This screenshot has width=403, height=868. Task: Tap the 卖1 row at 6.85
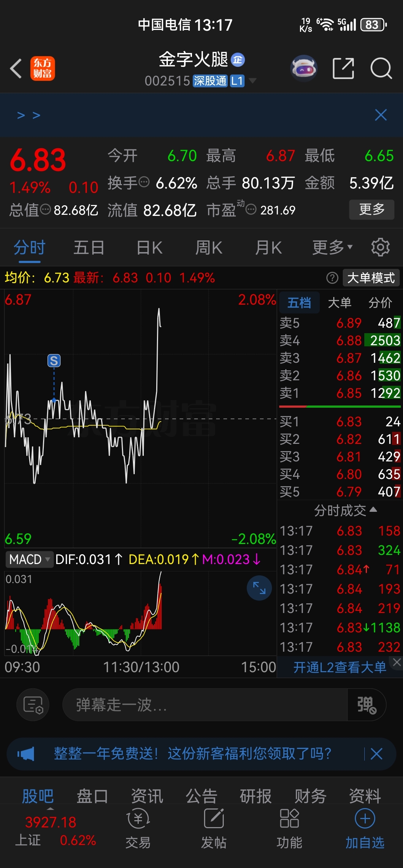(340, 393)
